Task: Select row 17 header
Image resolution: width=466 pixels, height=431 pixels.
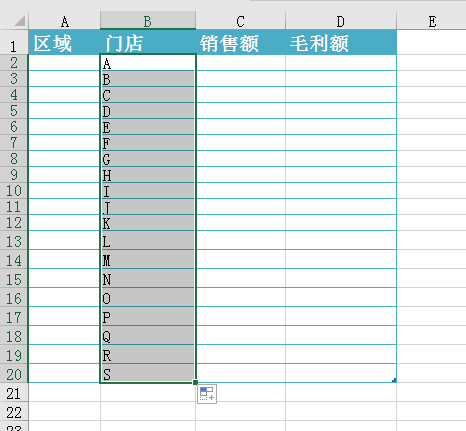Action: click(x=14, y=316)
